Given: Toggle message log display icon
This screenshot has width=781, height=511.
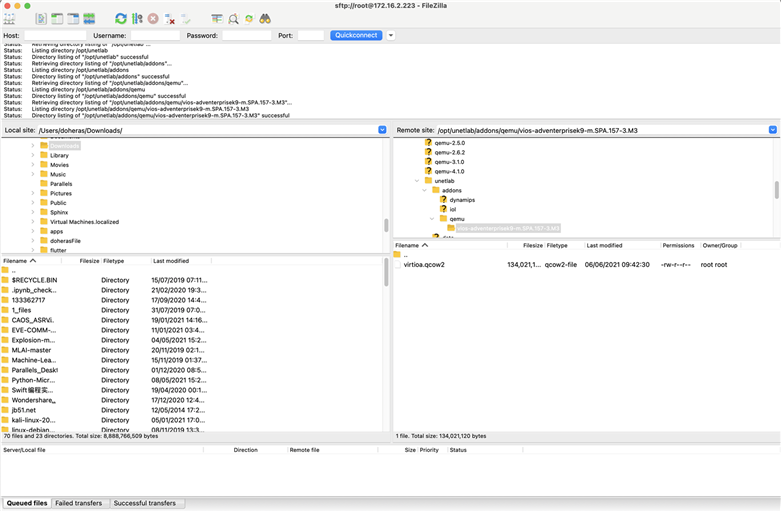Looking at the screenshot, I should point(41,19).
